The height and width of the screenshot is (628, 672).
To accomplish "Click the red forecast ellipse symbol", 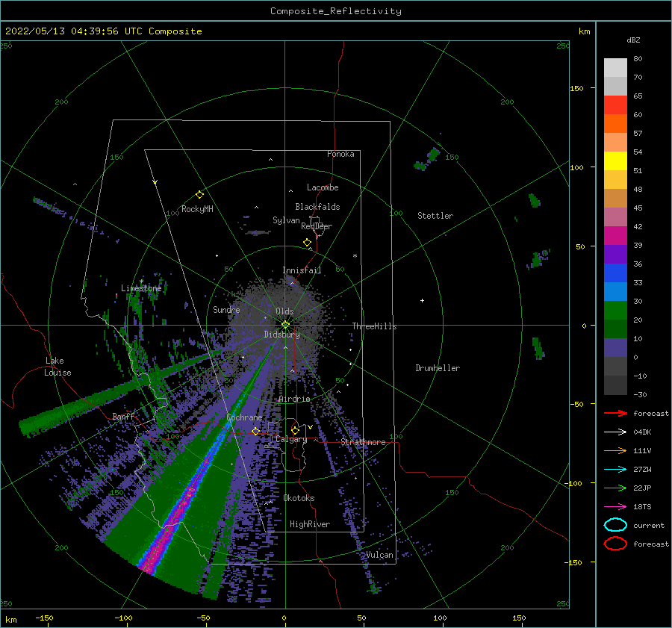I will (615, 544).
